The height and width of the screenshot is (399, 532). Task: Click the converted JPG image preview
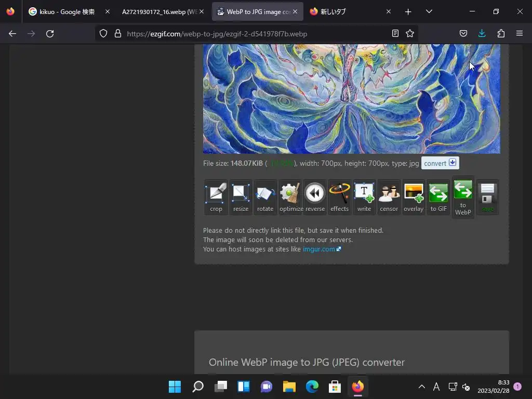(x=352, y=99)
